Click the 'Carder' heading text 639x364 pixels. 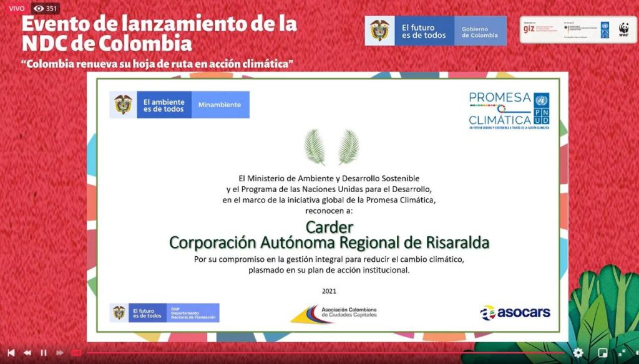[329, 227]
